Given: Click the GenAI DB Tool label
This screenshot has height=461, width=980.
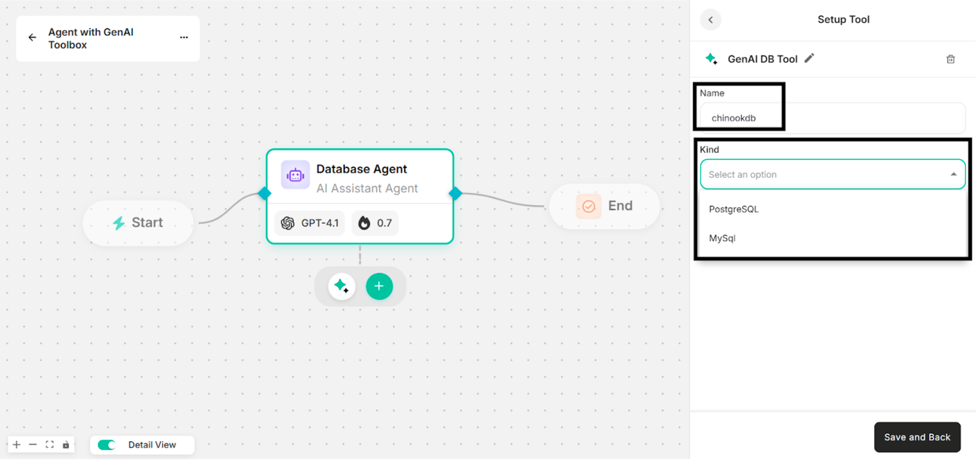Looking at the screenshot, I should 762,59.
